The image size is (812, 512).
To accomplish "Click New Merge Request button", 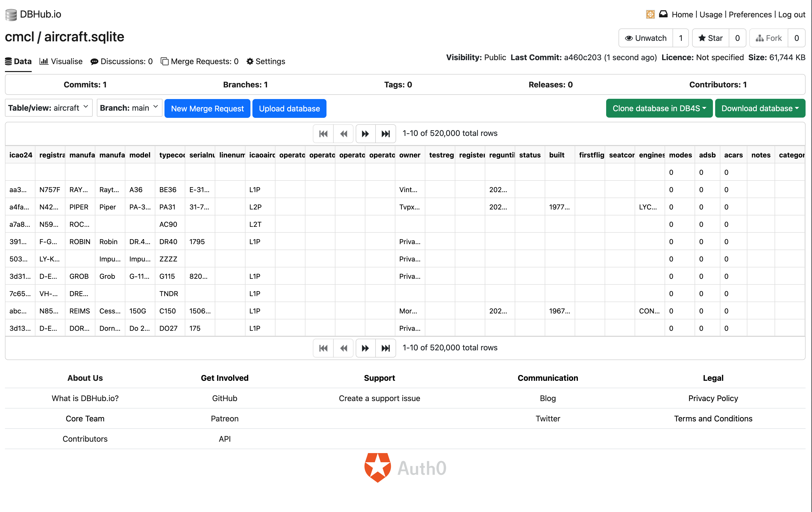I will pos(207,108).
